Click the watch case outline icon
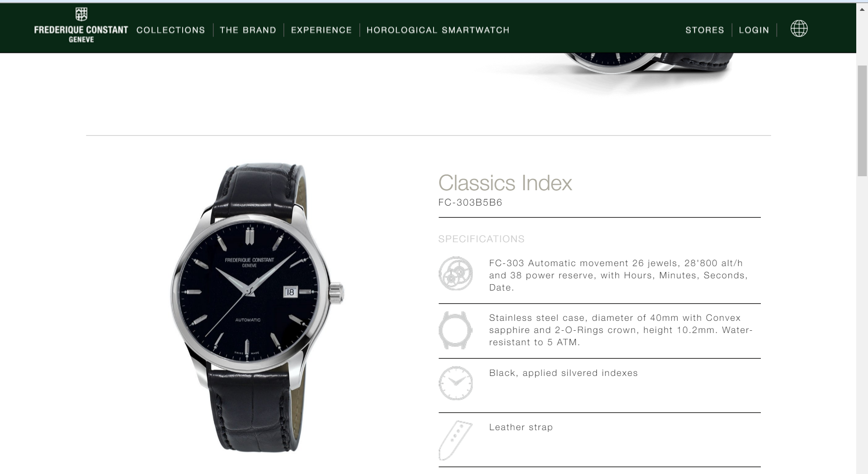Screen dimensions: 868x474 (455, 330)
